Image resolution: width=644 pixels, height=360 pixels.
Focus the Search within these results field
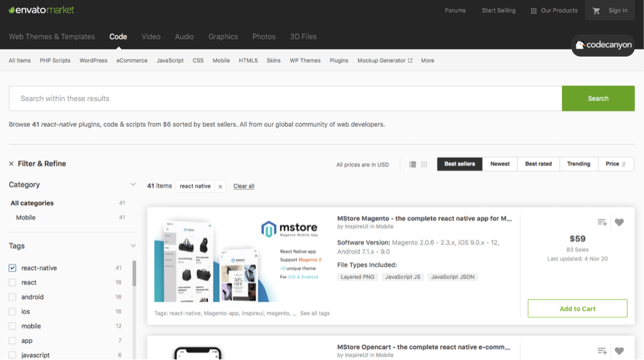coord(285,98)
